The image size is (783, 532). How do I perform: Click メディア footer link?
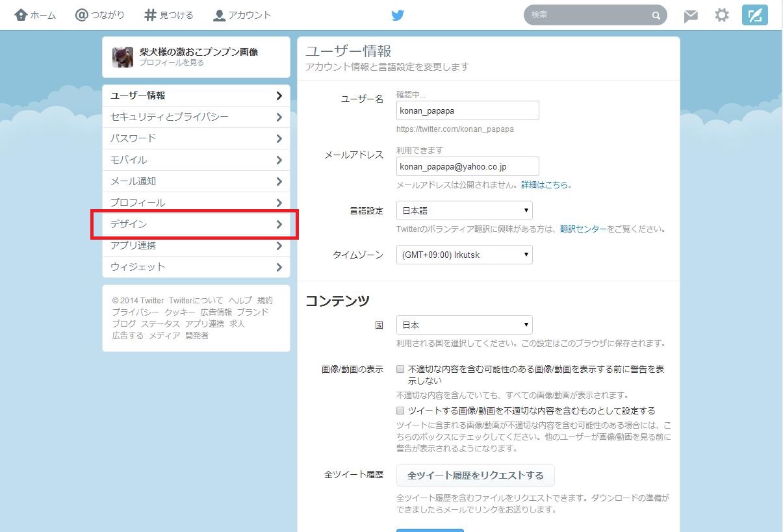point(164,336)
